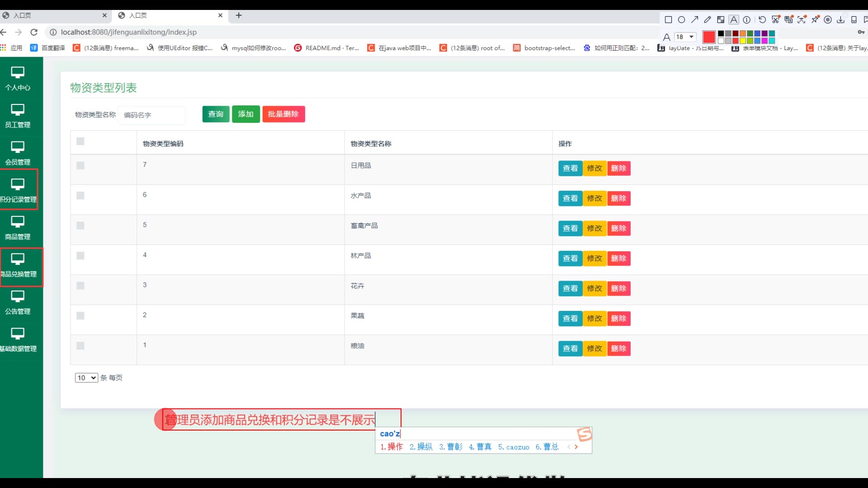The width and height of the screenshot is (868, 488).
Task: Check the select-all header checkbox
Action: (x=80, y=141)
